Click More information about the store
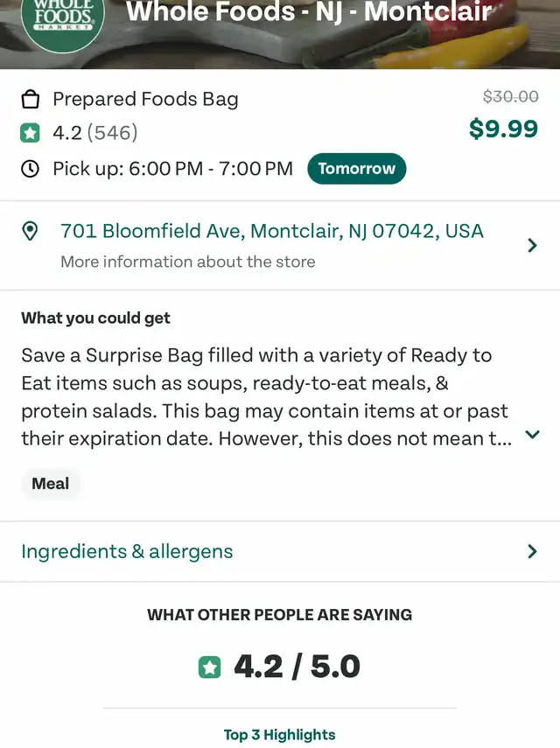 [187, 262]
